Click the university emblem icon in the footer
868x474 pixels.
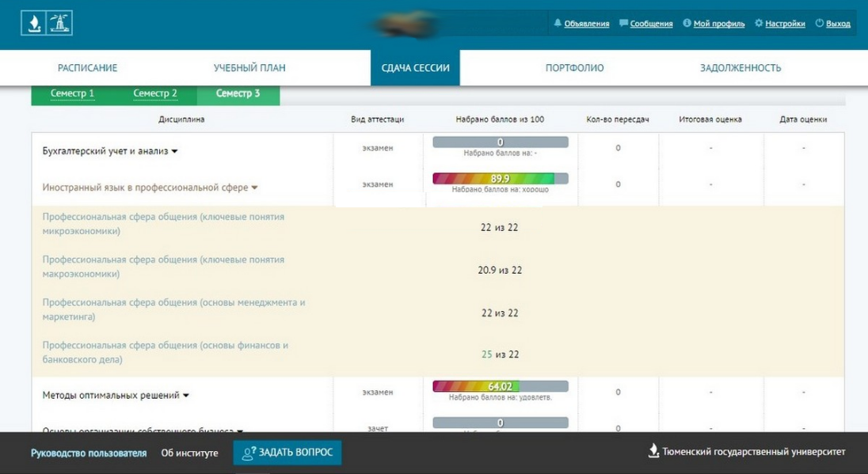coord(653,452)
